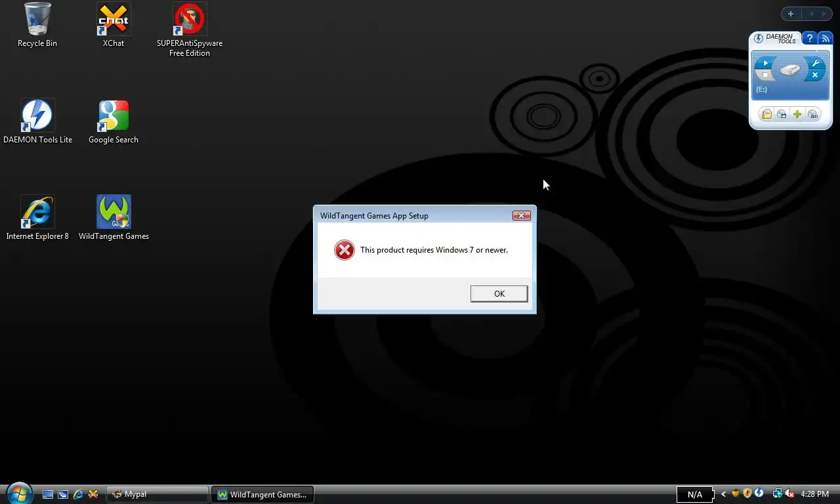The image size is (840, 504).
Task: Select the SUPERAntiSpyware Free Edition shortcut
Action: (190, 30)
